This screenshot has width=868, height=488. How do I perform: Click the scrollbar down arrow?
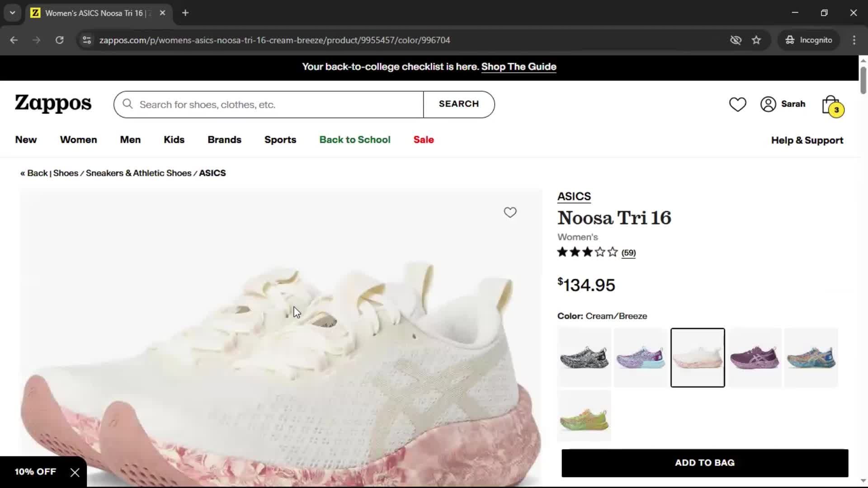click(x=863, y=481)
